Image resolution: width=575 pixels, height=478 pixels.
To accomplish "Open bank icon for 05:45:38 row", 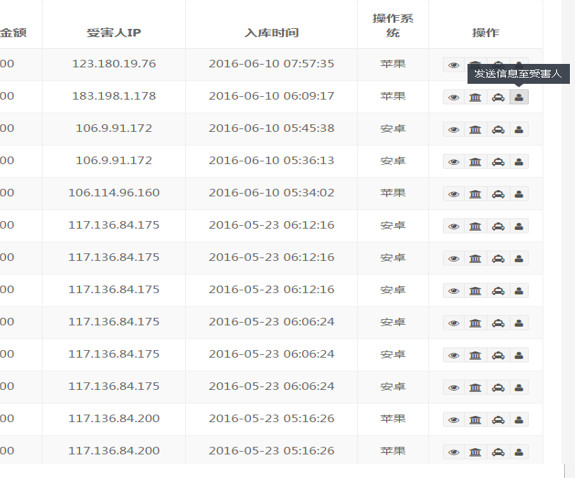I will (475, 129).
